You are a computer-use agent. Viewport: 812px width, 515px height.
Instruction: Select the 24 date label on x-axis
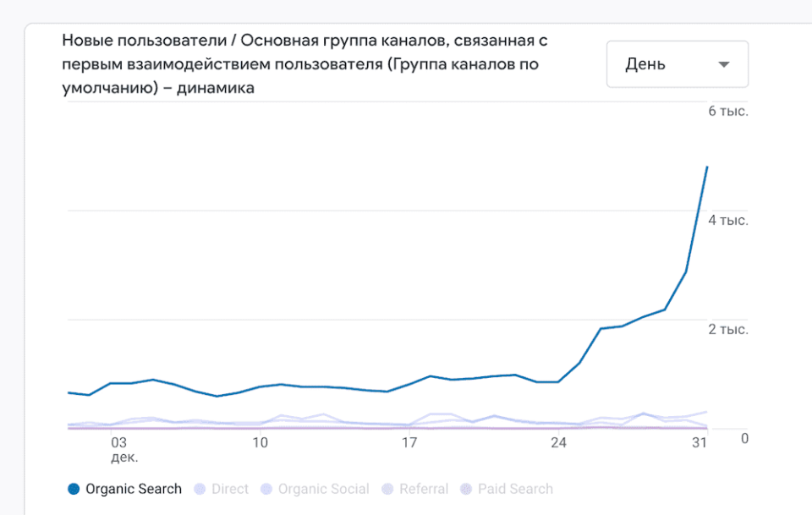557,442
